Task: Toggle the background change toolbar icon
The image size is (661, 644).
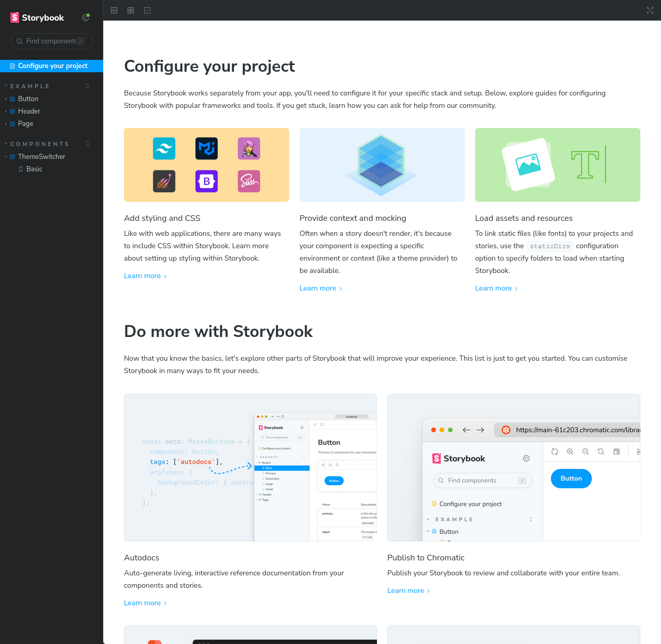Action: (114, 10)
